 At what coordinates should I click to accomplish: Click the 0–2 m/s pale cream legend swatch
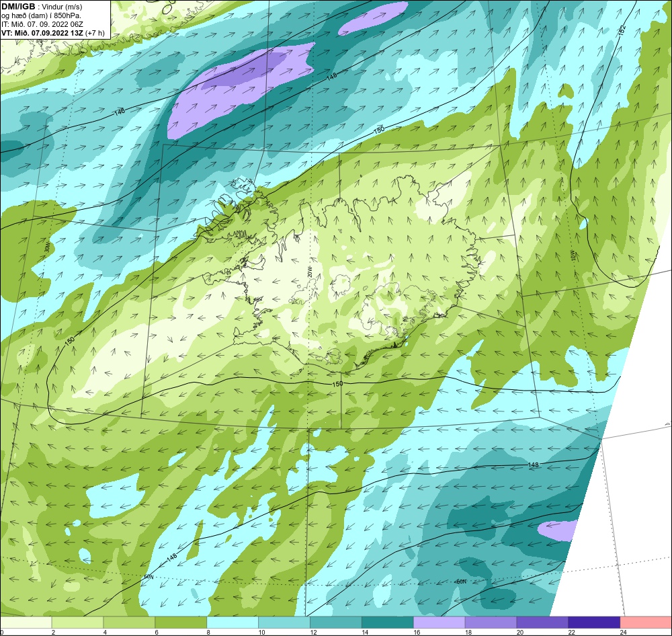[x=26, y=623]
